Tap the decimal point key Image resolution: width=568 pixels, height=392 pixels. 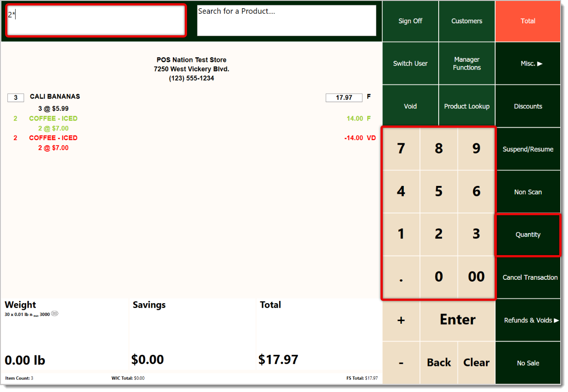click(401, 277)
